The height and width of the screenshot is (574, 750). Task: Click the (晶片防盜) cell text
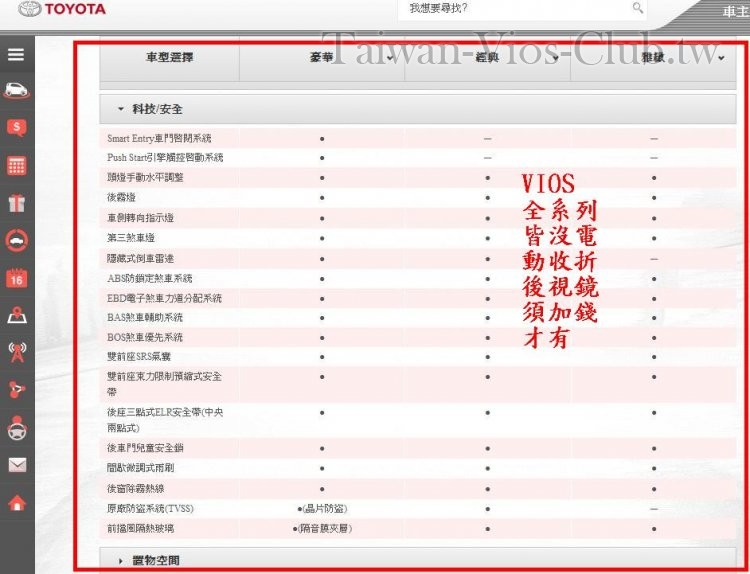tap(324, 509)
